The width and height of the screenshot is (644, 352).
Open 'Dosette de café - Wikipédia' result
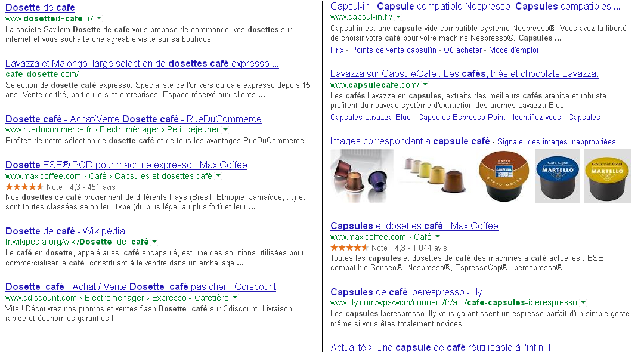[66, 231]
